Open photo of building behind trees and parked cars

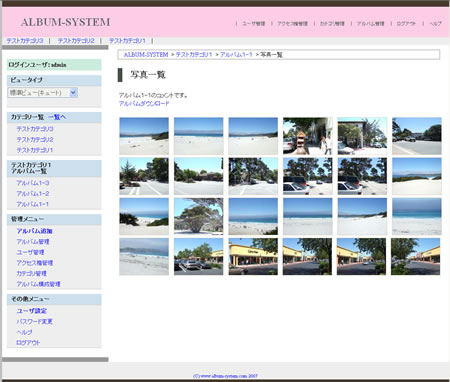[362, 136]
